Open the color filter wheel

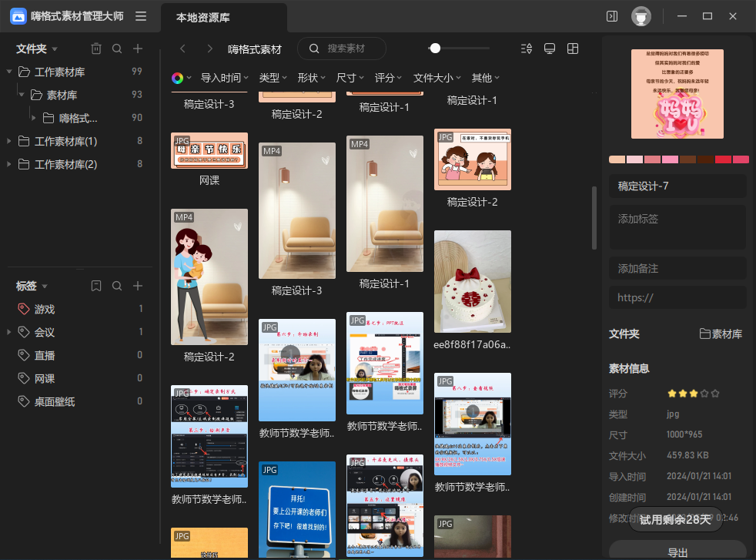click(x=177, y=78)
